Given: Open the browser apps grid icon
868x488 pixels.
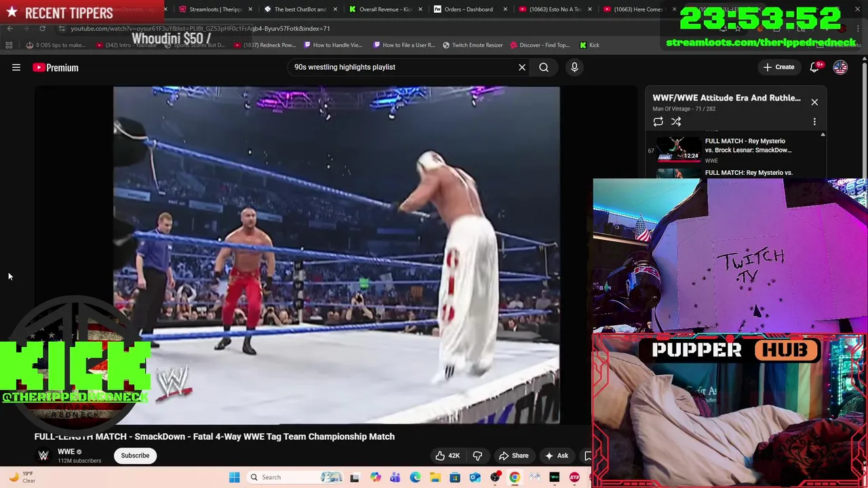Looking at the screenshot, I should (x=9, y=45).
